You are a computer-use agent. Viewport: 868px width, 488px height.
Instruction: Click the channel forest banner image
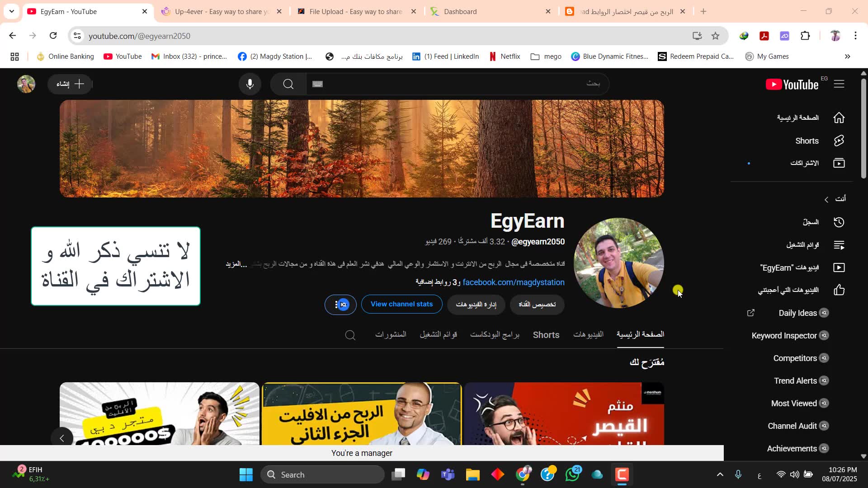coord(362,149)
